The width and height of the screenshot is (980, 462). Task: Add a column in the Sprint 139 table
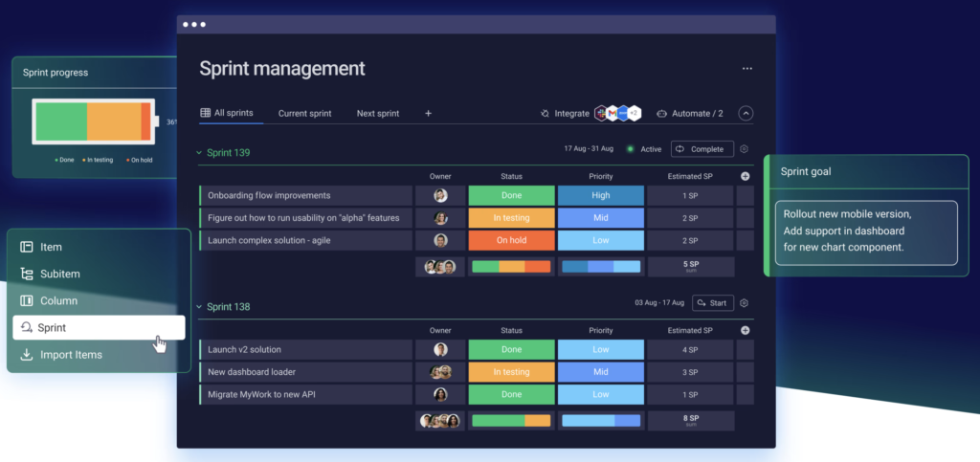[745, 176]
